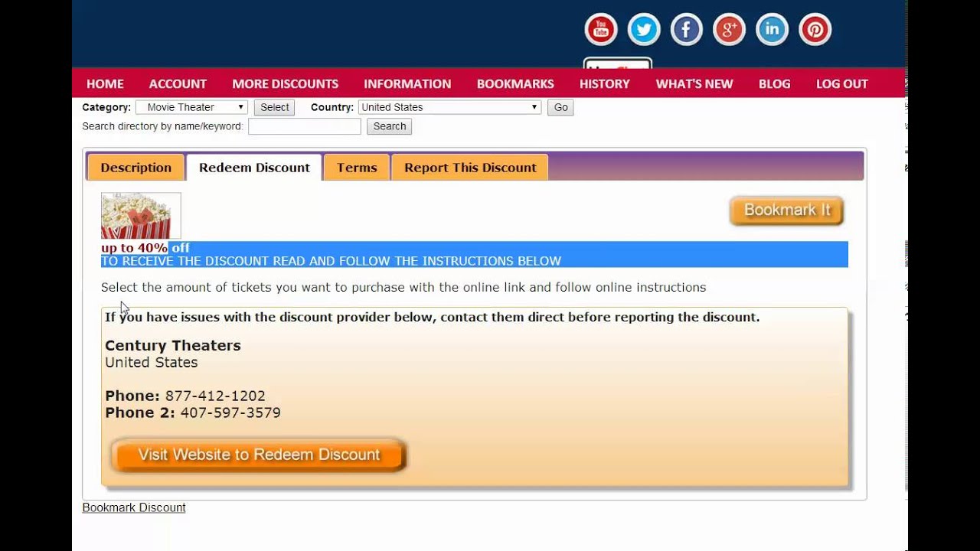Screen dimensions: 980x551
Task: Open the Bookmark Discount link
Action: (x=134, y=507)
